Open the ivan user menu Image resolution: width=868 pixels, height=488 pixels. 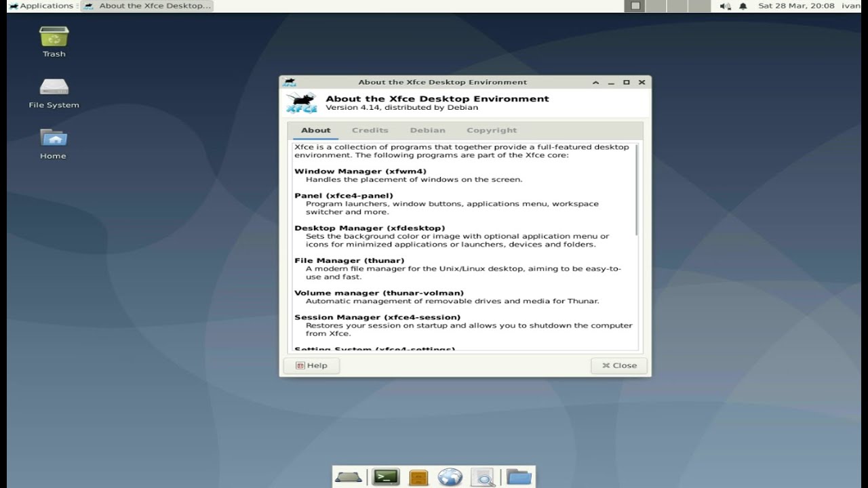[850, 6]
